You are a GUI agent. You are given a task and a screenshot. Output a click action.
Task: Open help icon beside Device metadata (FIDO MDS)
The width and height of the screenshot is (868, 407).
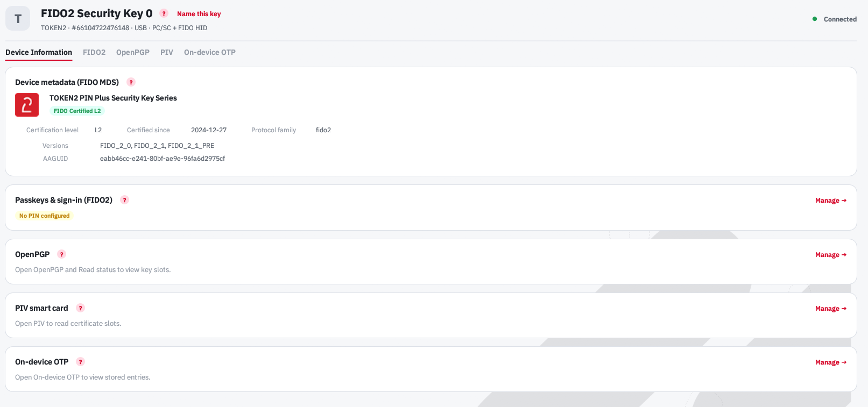131,82
